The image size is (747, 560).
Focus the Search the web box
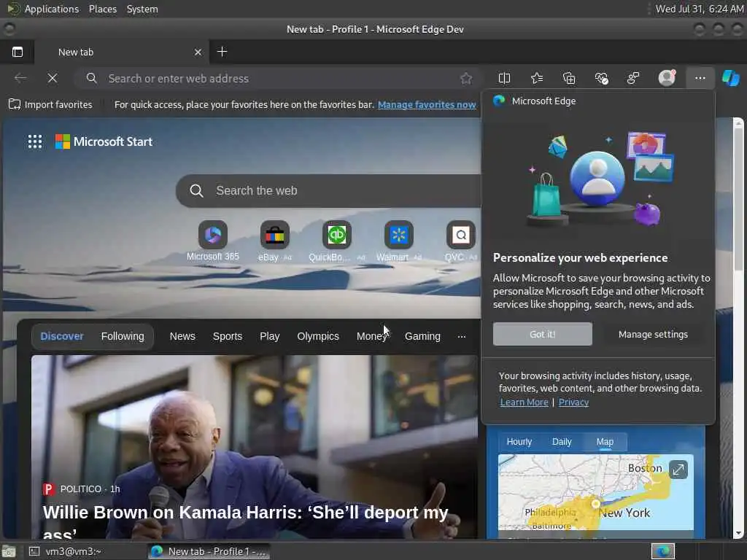pos(329,190)
